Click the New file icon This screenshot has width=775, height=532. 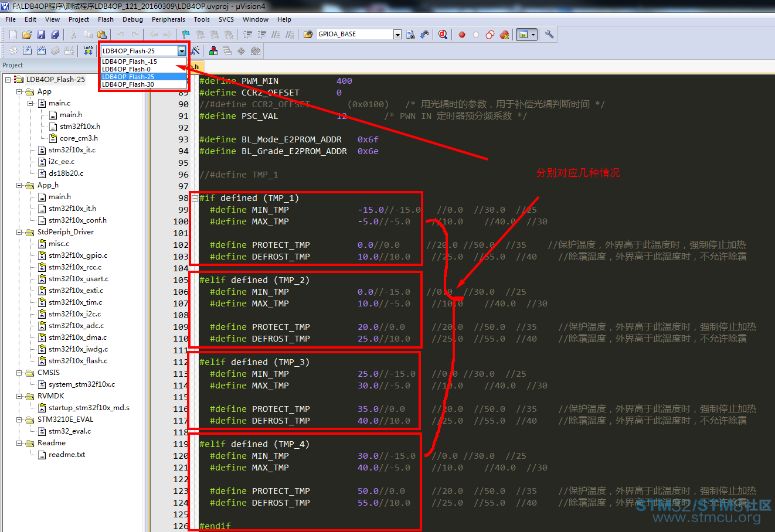(13, 35)
